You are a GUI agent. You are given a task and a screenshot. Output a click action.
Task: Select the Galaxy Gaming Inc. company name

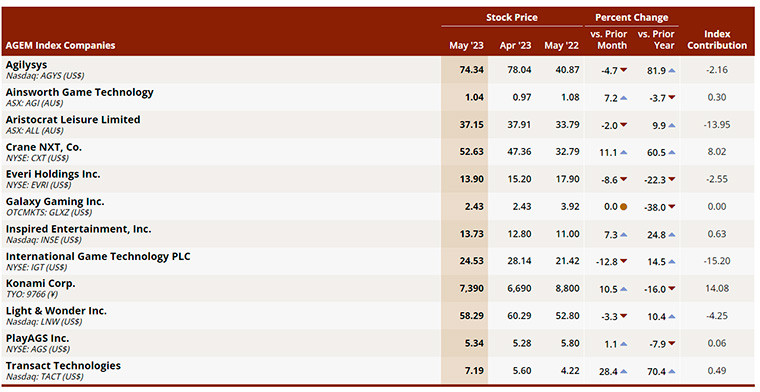(x=55, y=202)
